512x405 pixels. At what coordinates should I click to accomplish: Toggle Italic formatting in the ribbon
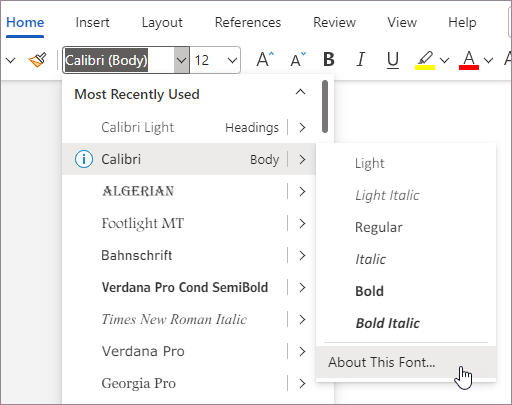coord(361,60)
